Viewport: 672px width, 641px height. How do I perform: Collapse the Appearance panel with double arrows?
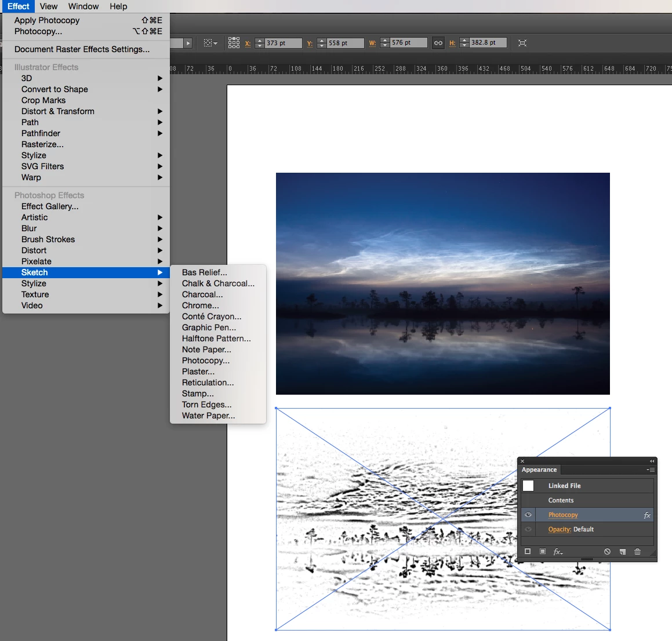[x=652, y=461]
